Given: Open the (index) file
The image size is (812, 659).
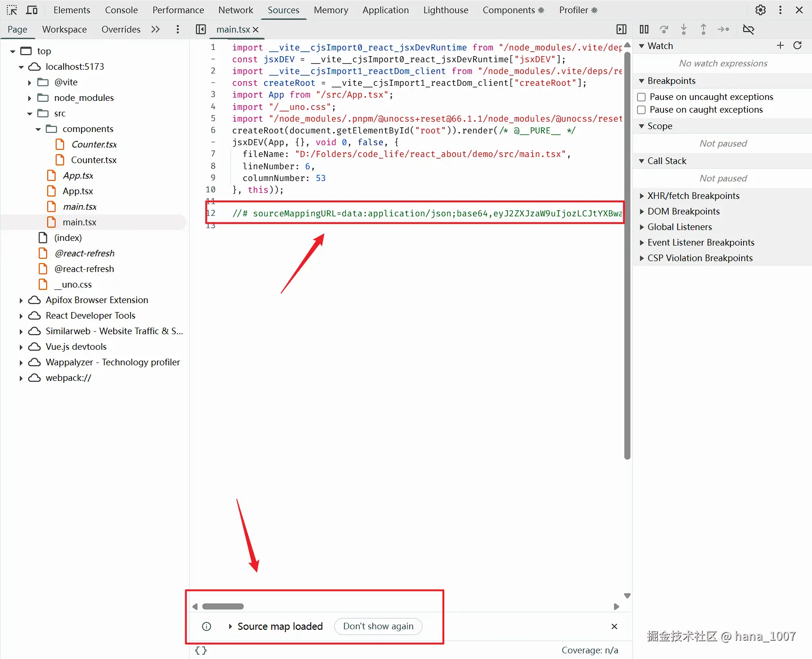Looking at the screenshot, I should [x=68, y=238].
